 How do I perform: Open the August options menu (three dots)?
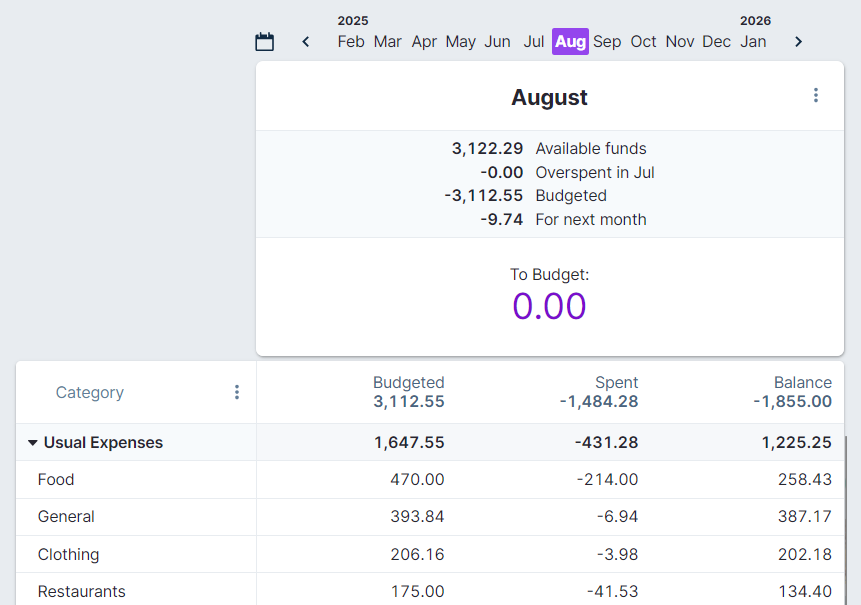(x=816, y=95)
